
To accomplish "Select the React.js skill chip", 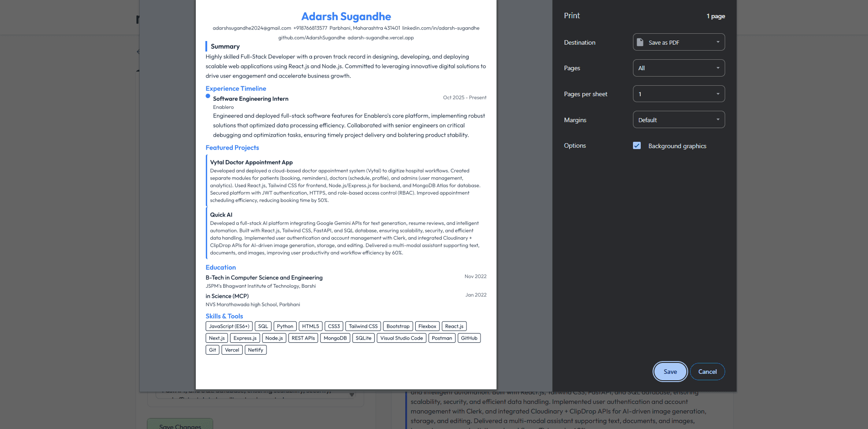I will (x=454, y=326).
